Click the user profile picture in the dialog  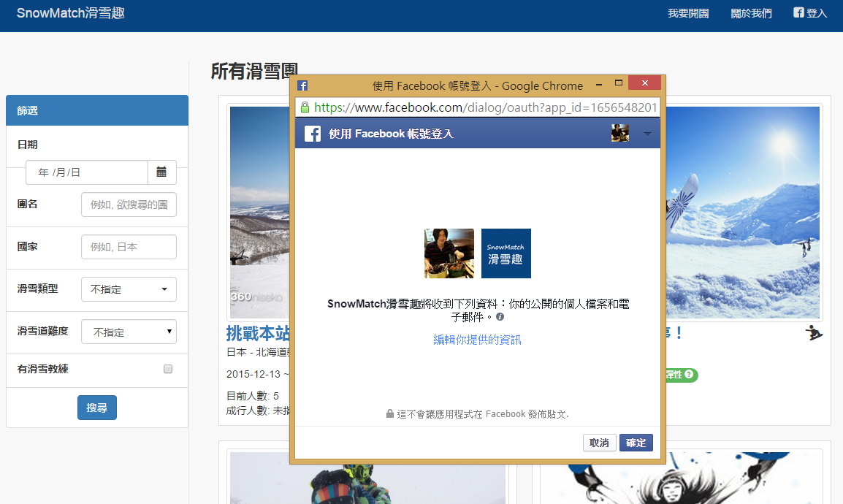449,253
